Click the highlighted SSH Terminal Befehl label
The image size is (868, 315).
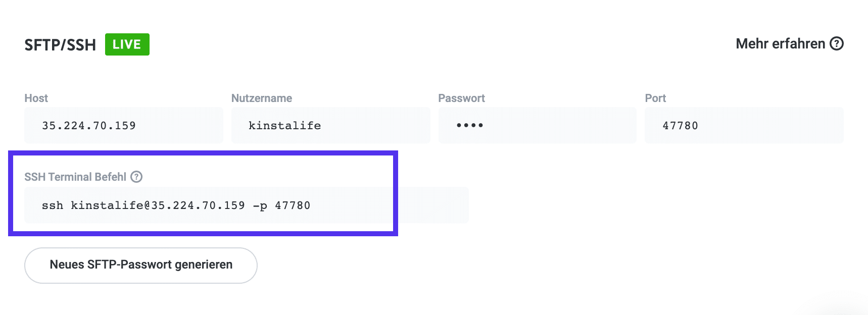(76, 177)
